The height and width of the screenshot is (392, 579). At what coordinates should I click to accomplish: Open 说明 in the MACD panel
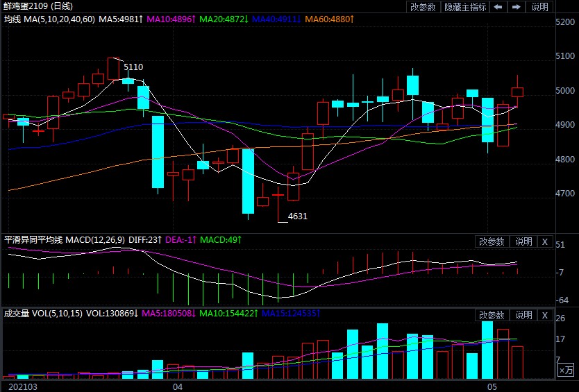(523, 241)
